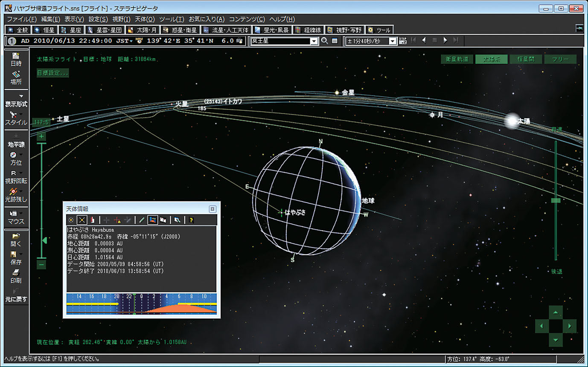Select the 恒星間 flight mode

[x=526, y=59]
